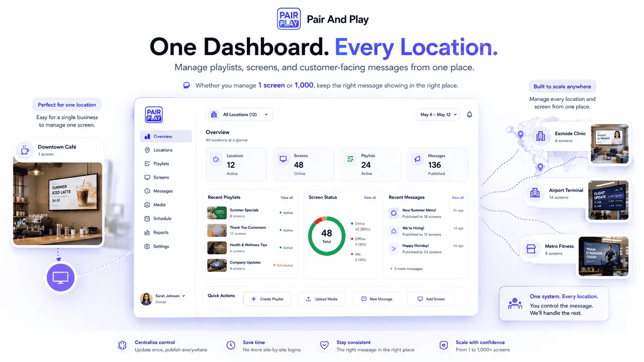The width and height of the screenshot is (644, 362).
Task: Click the Summer Specials playlist thumbnail
Action: [217, 213]
